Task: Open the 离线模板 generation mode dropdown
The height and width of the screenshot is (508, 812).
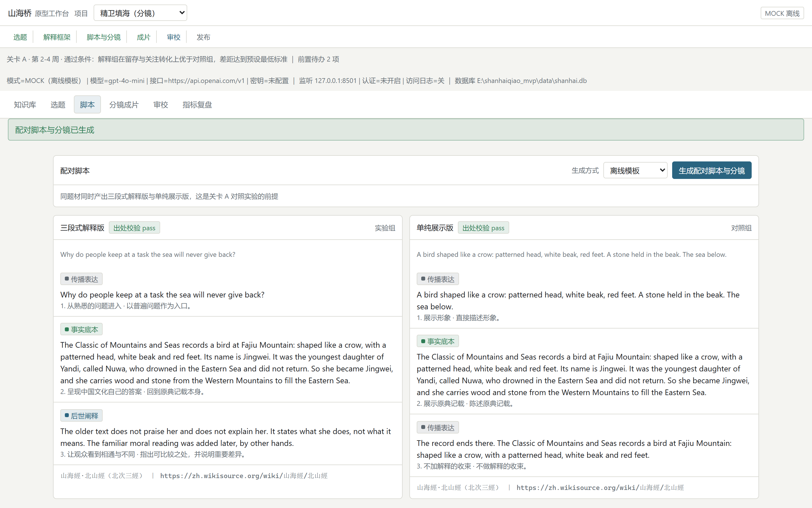Action: pos(635,170)
